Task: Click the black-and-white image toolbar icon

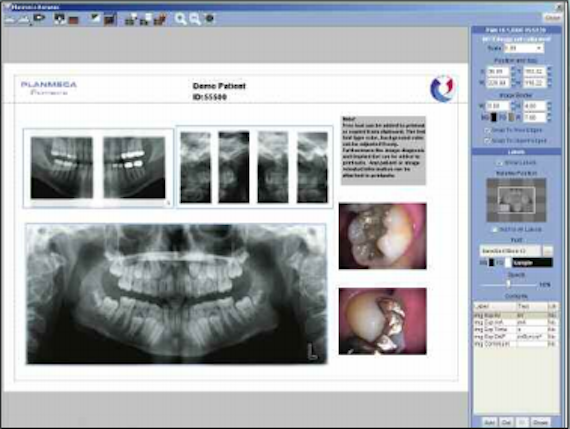Action: coord(59,19)
